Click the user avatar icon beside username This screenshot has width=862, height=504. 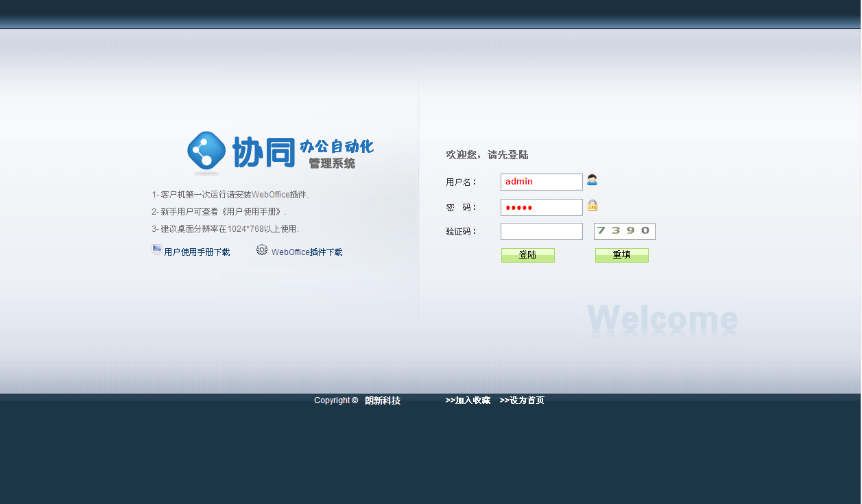point(592,180)
